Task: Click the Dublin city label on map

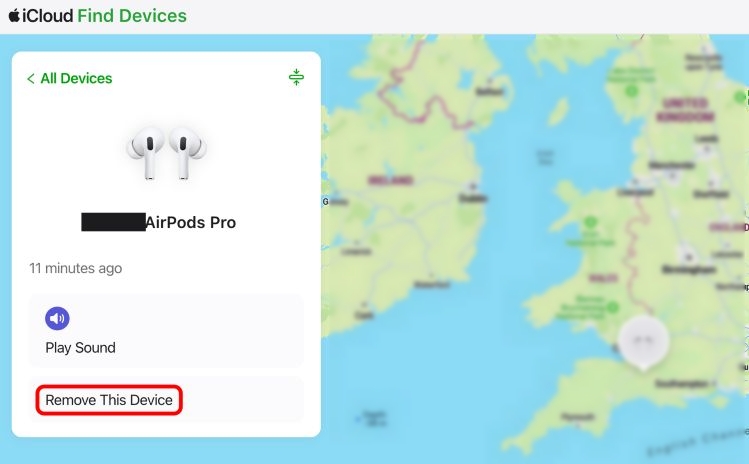Action: 472,198
